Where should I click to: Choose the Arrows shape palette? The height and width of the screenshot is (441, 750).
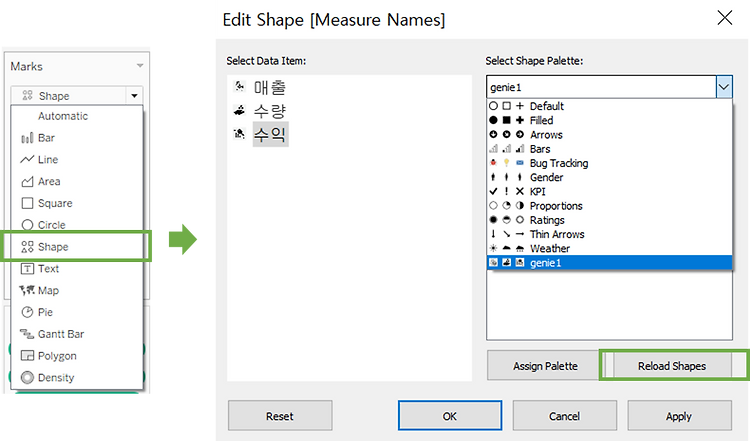tap(609, 135)
